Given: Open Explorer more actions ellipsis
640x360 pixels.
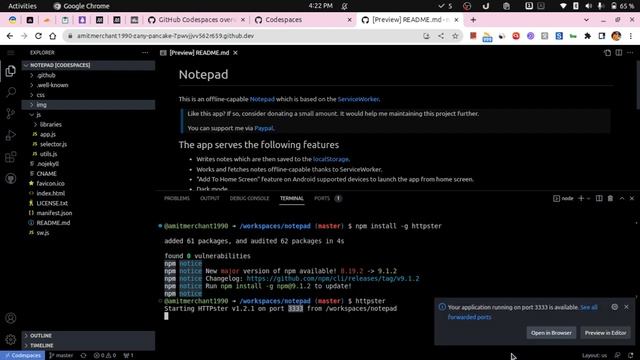Looking at the screenshot, I should [x=145, y=53].
